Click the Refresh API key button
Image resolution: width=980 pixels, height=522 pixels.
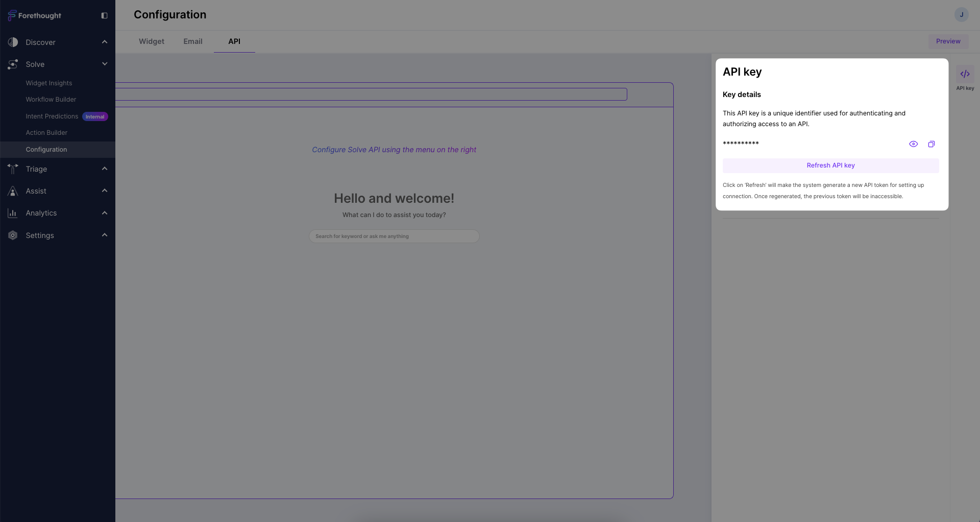(830, 165)
